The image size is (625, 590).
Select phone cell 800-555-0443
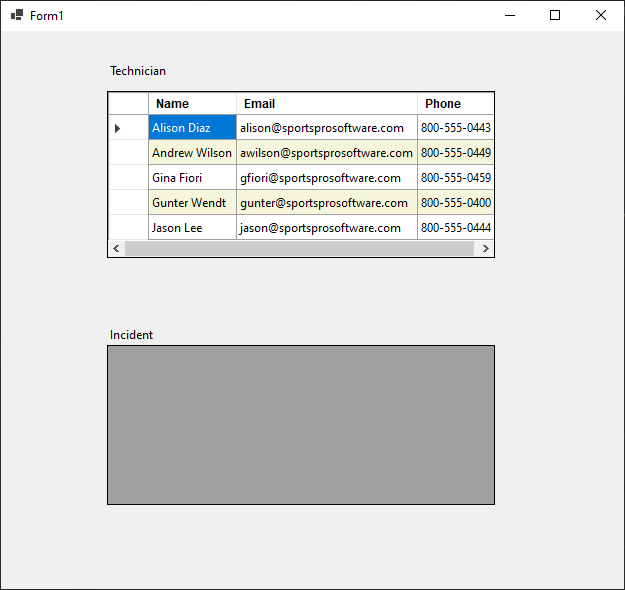[456, 128]
